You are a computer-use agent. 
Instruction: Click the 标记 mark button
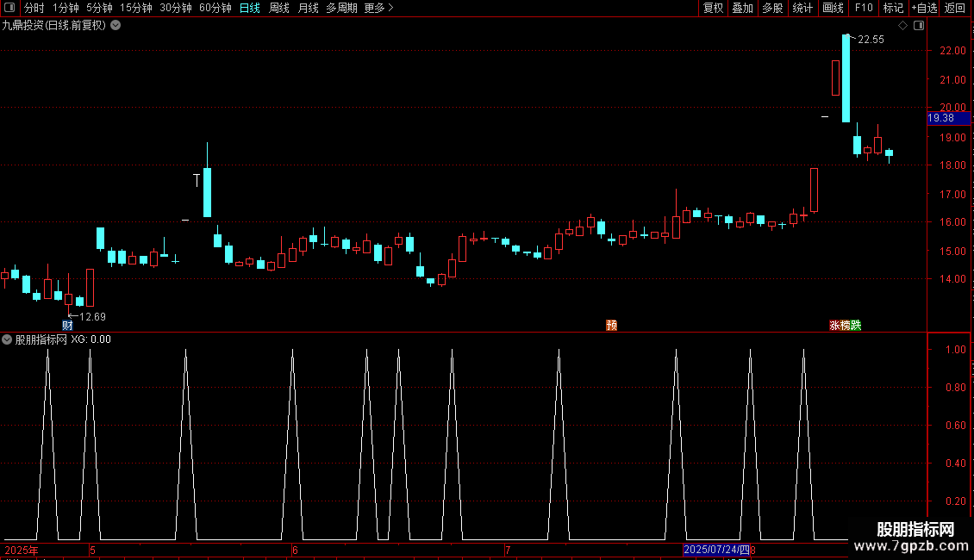pos(893,8)
